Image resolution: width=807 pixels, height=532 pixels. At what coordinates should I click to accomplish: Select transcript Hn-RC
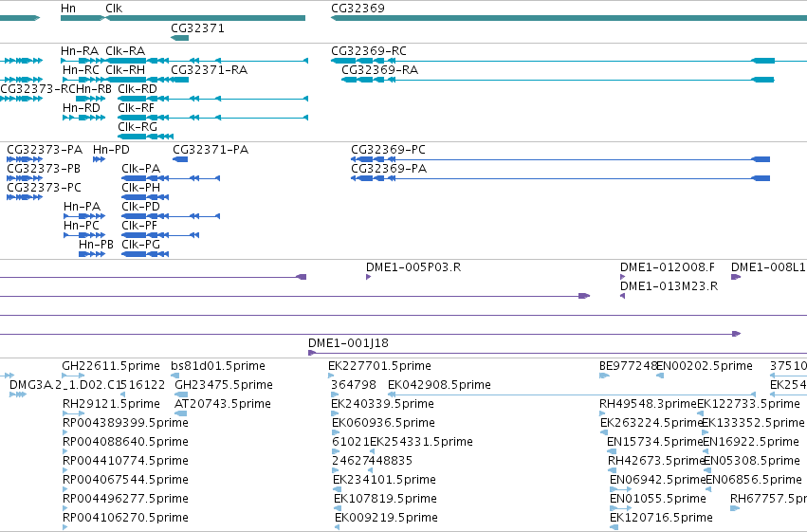tap(81, 70)
